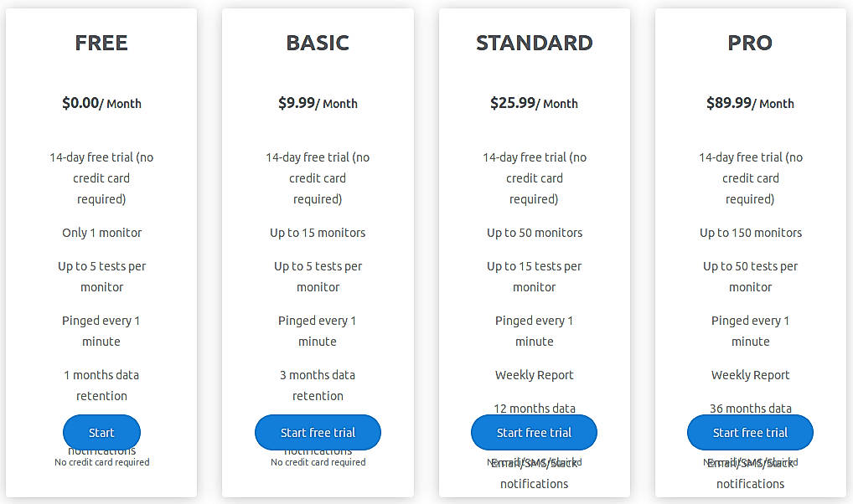Select the BASIC plan heading
Viewport: 853px width, 504px height.
(318, 43)
